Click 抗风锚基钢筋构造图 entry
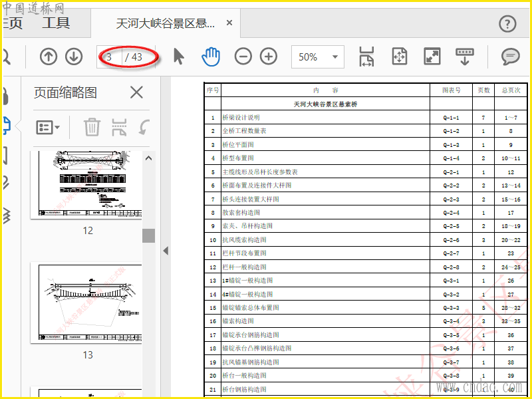Screen dimensions: 532x399 tap(251, 362)
